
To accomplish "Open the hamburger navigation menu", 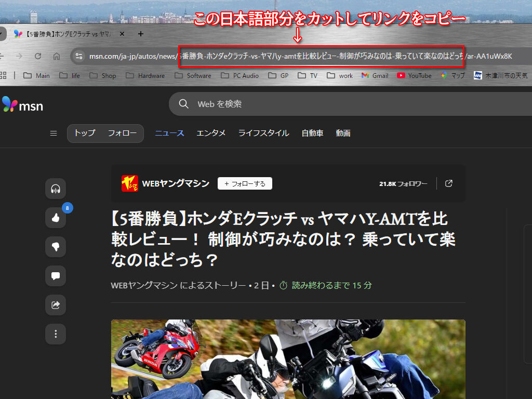I will point(53,134).
